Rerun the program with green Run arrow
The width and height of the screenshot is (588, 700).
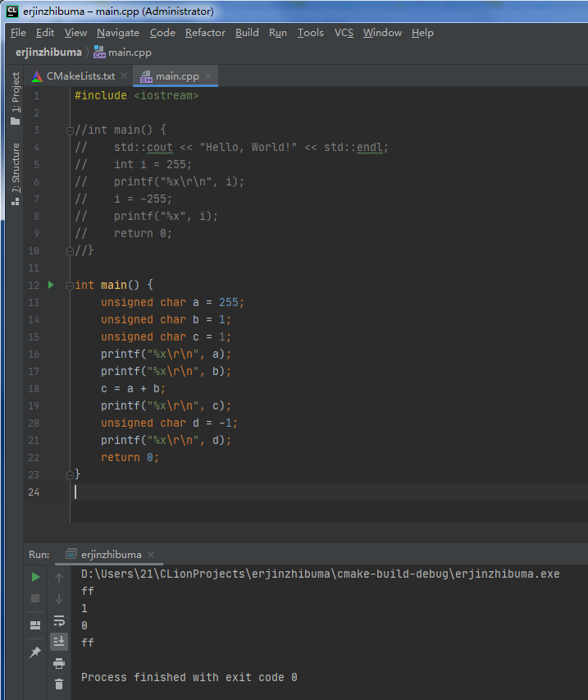tap(35, 577)
